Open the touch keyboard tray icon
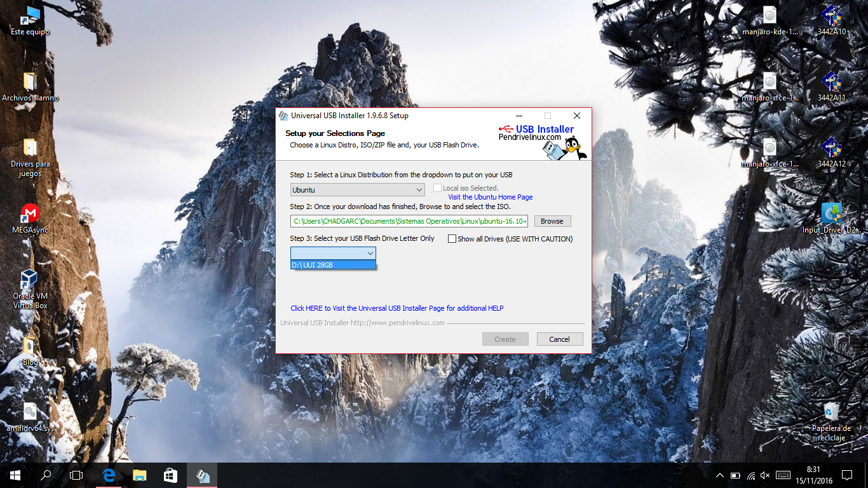Viewport: 868px width, 488px height. pyautogui.click(x=783, y=475)
